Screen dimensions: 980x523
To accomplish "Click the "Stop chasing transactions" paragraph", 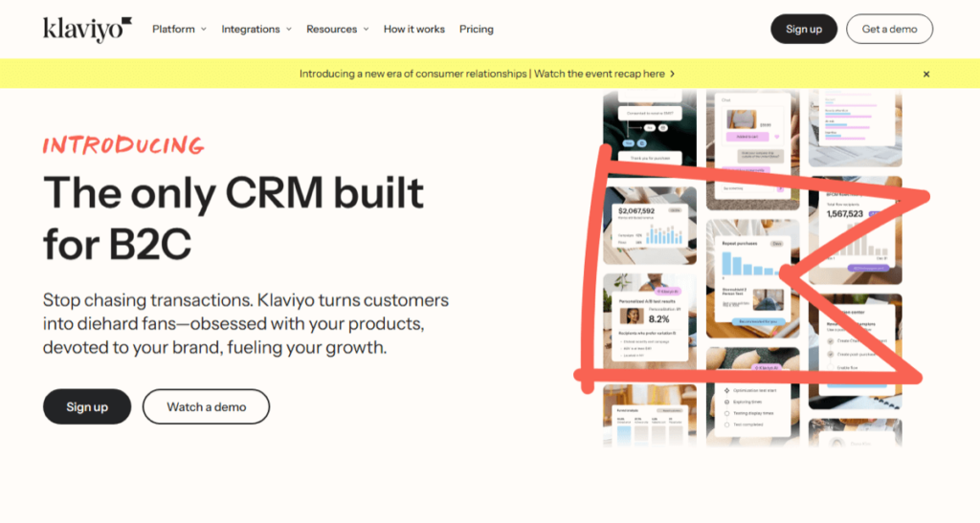I will (x=246, y=323).
